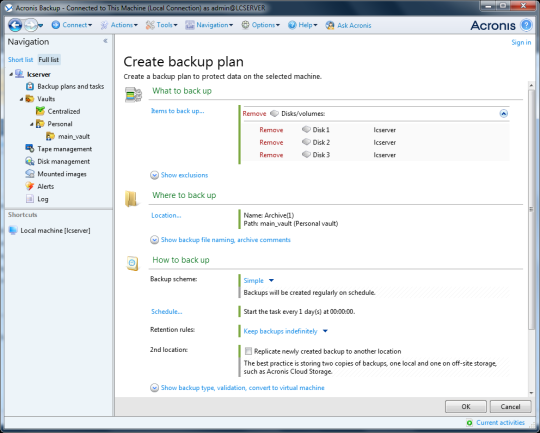This screenshot has width=540, height=433.
Task: Switch to the Full list view
Action: pyautogui.click(x=49, y=60)
